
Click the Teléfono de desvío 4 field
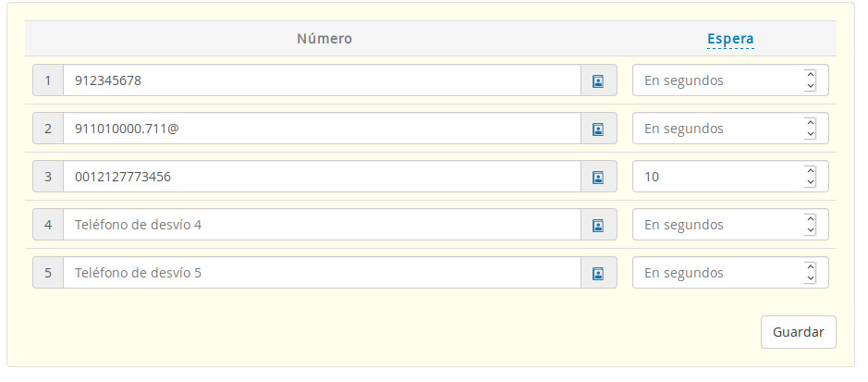tap(321, 225)
